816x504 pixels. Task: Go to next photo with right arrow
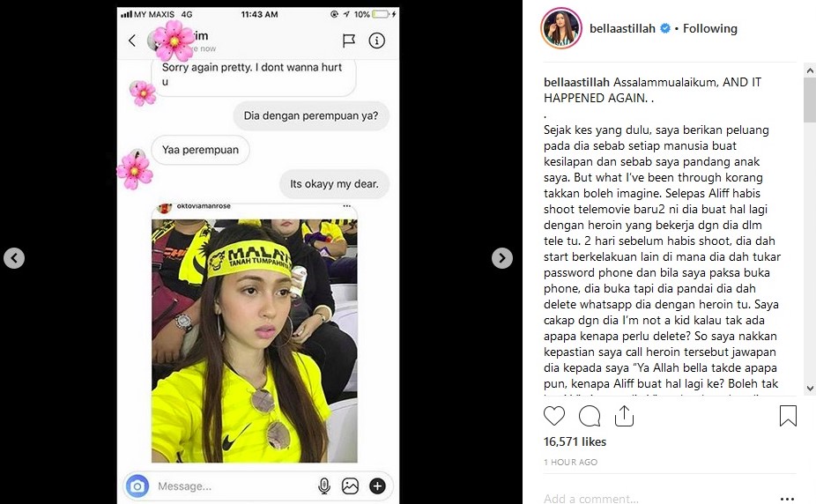click(x=501, y=258)
